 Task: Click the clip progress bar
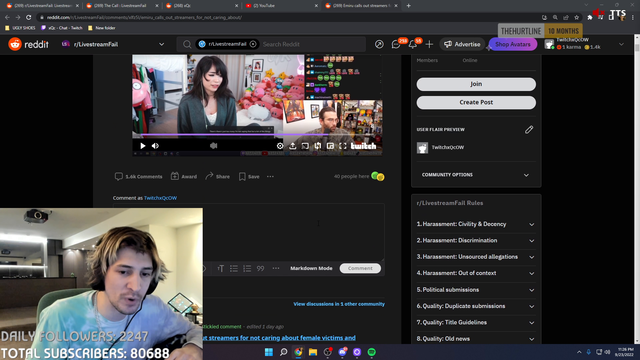pos(257,134)
